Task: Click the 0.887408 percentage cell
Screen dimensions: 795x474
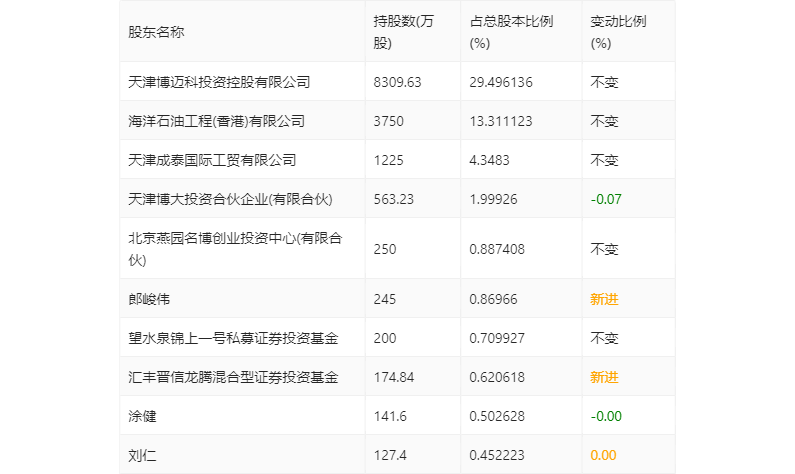Action: 497,249
